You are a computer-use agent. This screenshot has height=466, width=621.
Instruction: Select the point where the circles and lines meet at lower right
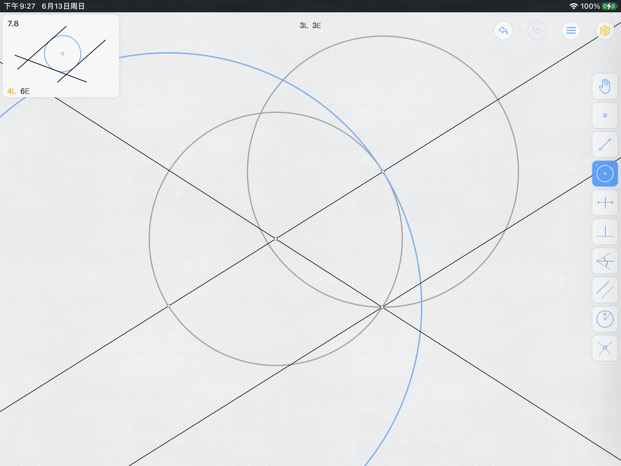pos(382,307)
